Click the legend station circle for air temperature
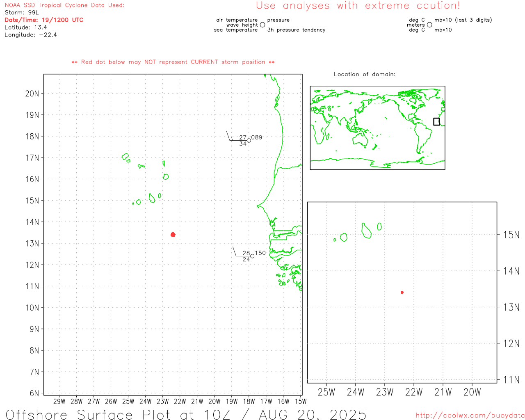 [x=262, y=25]
